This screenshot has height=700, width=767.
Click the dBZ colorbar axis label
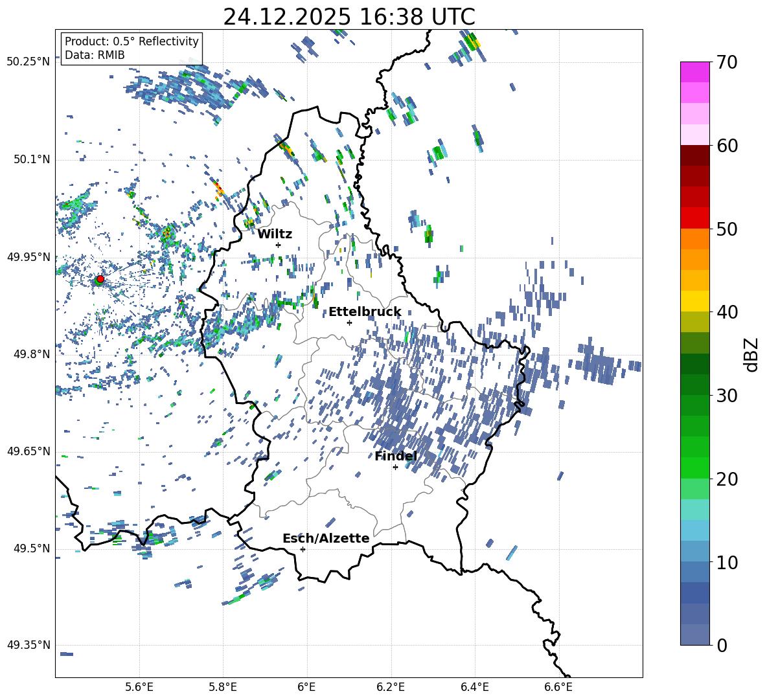point(752,354)
